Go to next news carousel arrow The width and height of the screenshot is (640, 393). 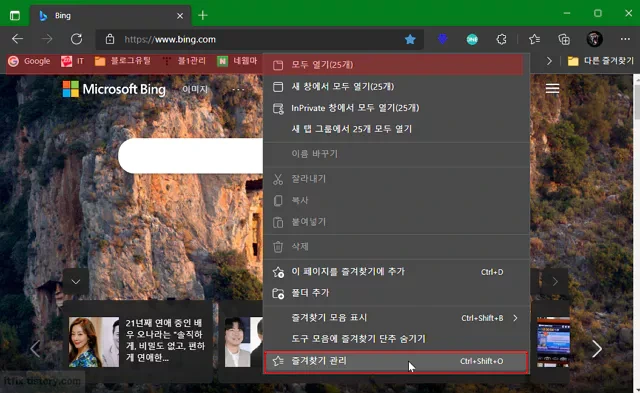(x=597, y=349)
